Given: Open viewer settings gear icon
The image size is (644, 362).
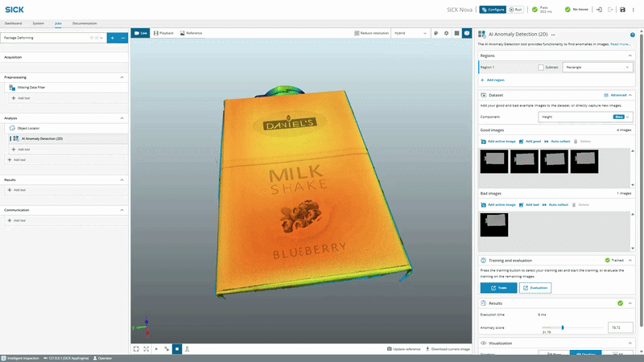Looking at the screenshot, I should 447,33.
